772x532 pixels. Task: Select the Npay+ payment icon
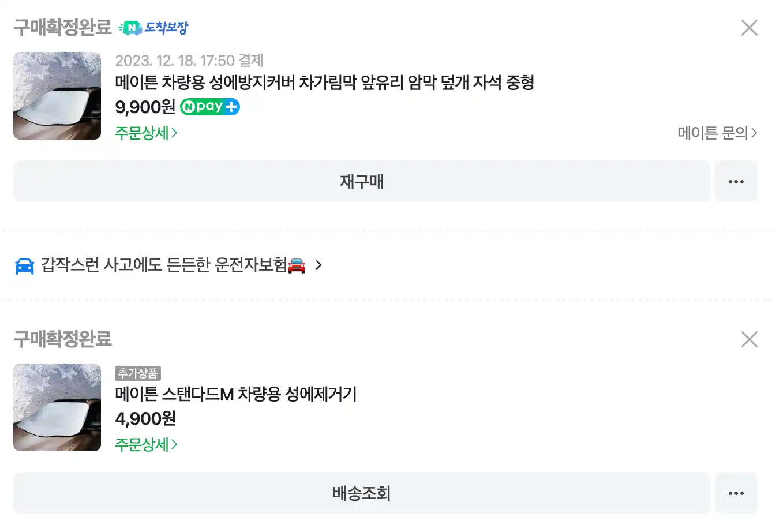pos(209,107)
